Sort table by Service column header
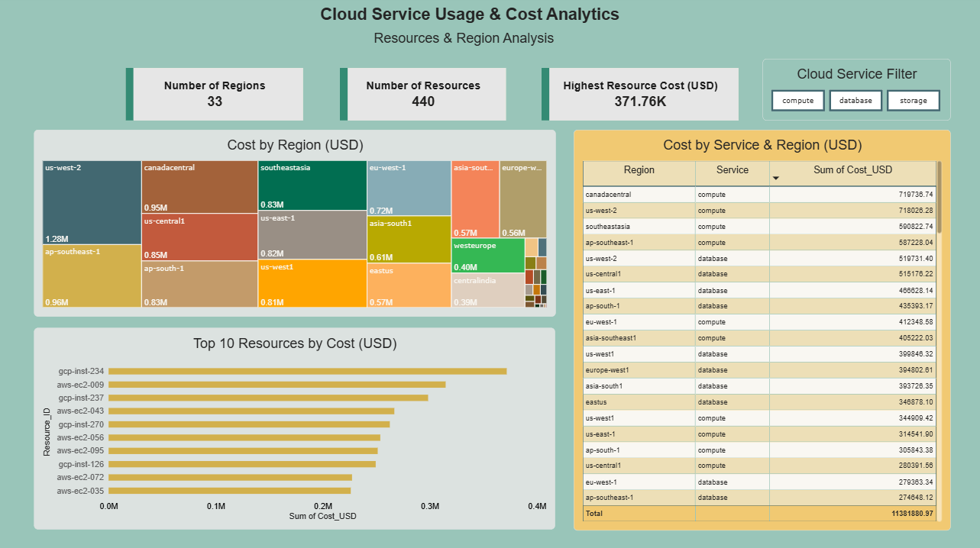Viewport: 980px width, 548px height. coord(733,170)
